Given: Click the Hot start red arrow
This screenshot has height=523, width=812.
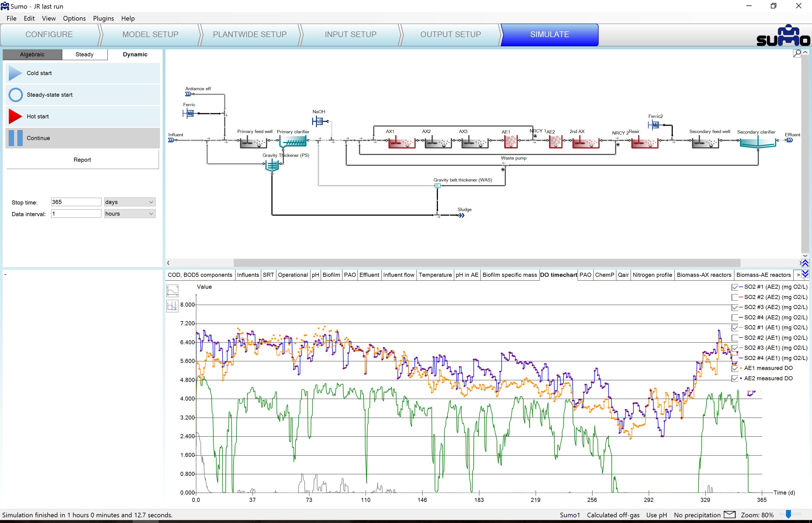Looking at the screenshot, I should [15, 116].
